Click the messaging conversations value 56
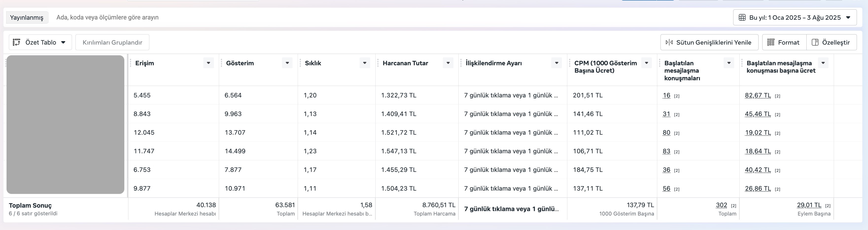 pos(666,189)
